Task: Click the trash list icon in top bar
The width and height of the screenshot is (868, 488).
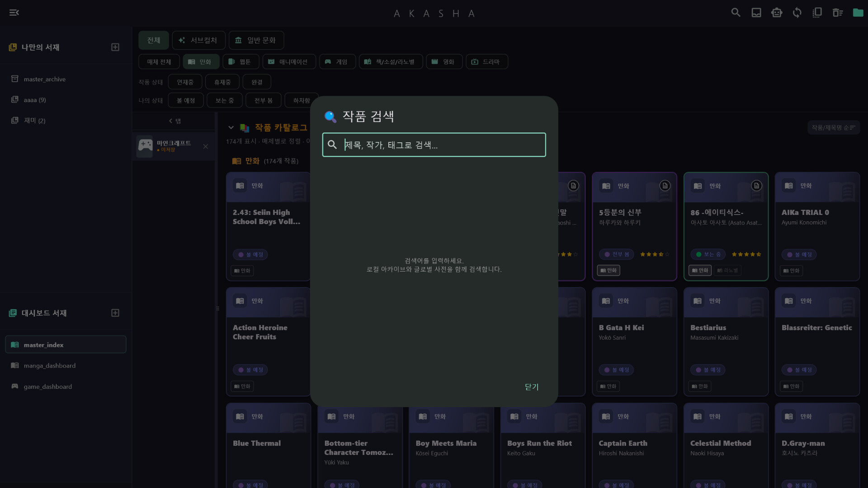Action: click(x=838, y=13)
